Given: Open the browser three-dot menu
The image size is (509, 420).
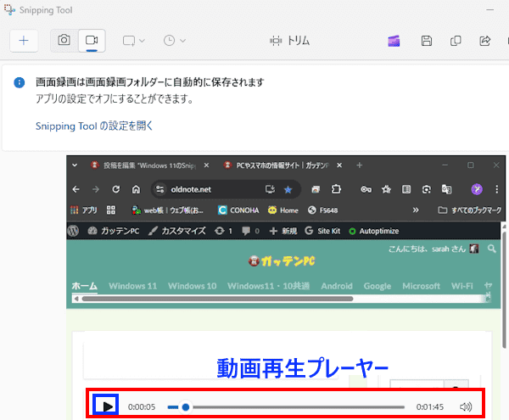Looking at the screenshot, I should click(x=496, y=189).
